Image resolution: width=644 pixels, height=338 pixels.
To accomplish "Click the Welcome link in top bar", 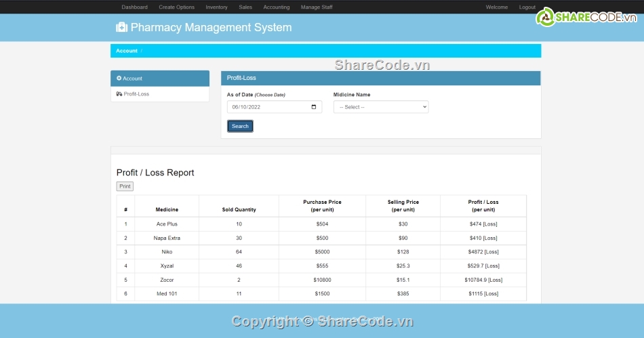I will 496,7.
